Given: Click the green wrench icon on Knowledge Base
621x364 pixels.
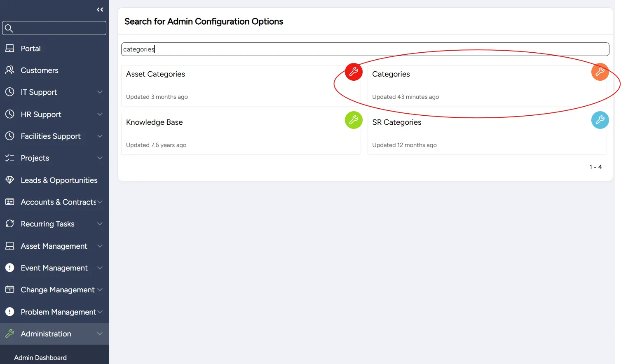Looking at the screenshot, I should click(x=354, y=120).
